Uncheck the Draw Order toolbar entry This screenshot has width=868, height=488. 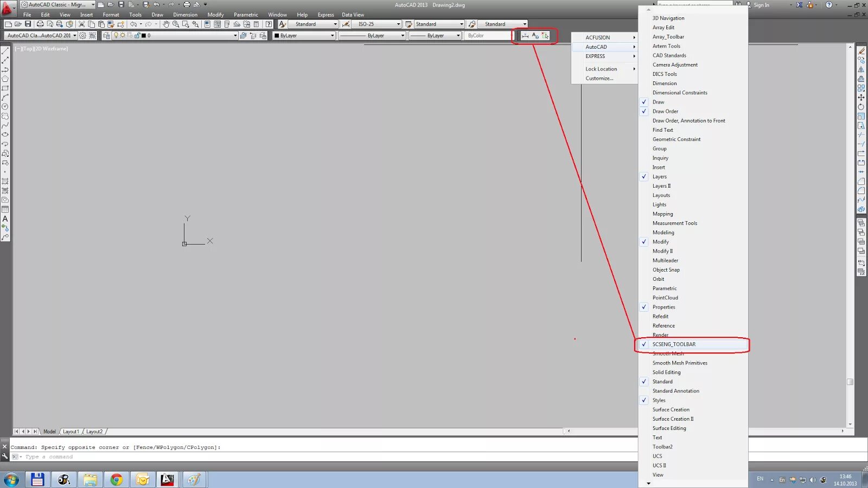(693, 111)
